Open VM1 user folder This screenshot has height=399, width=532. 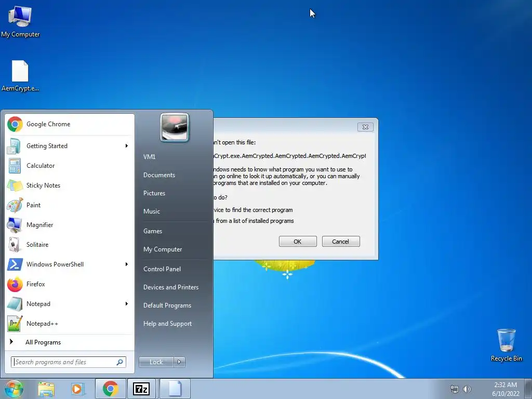click(149, 157)
